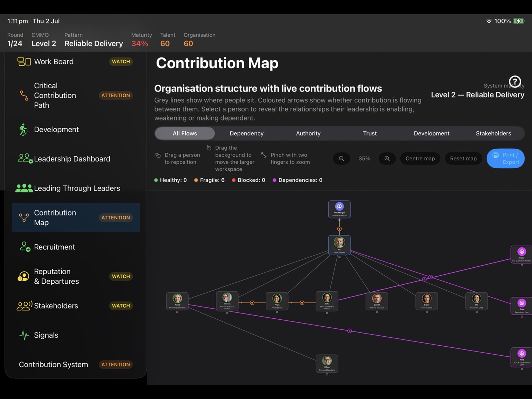532x399 pixels.
Task: Select Aisha HR People Partner node
Action: pos(177,301)
